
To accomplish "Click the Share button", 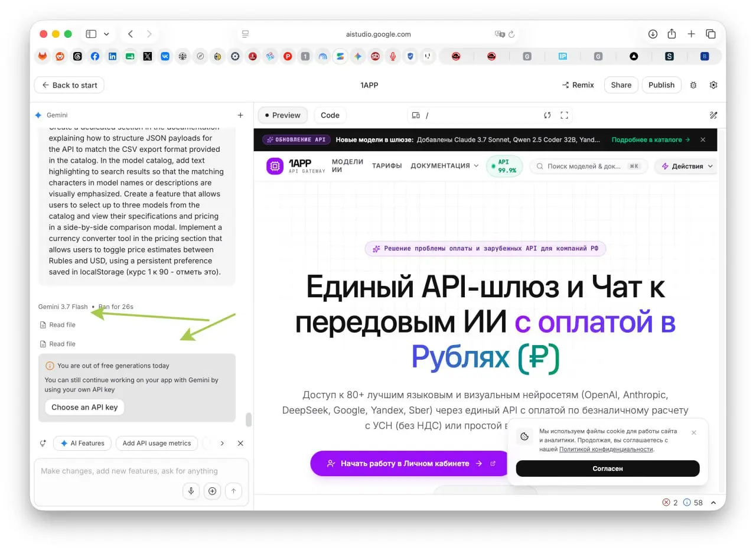I will [x=621, y=85].
